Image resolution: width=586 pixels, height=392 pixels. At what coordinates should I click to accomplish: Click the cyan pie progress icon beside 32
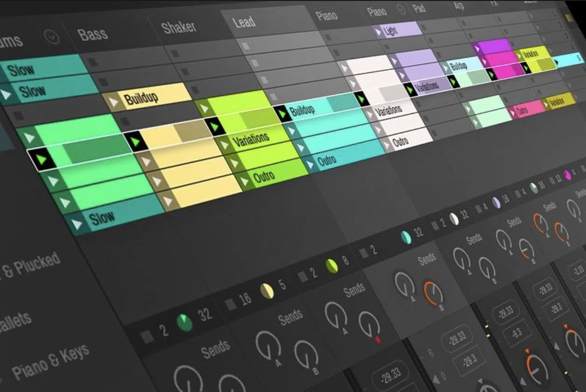tap(406, 237)
